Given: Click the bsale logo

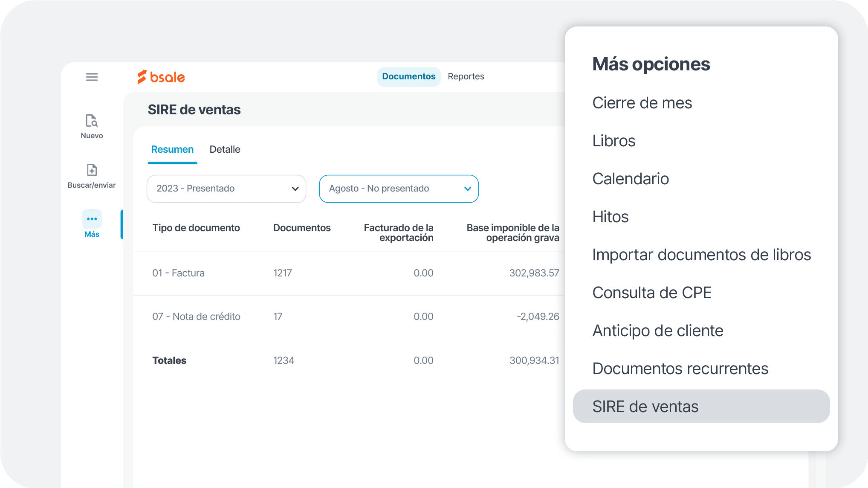Looking at the screenshot, I should (x=161, y=77).
